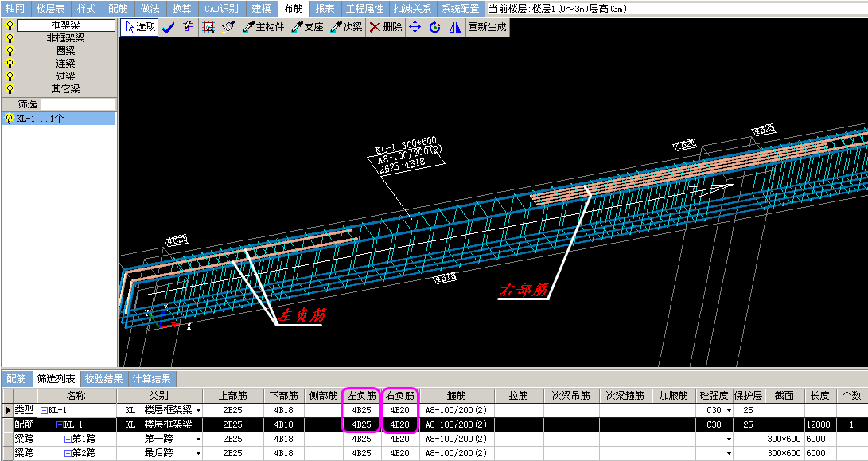868x461 pixels.
Task: Click the 删除 delete tool
Action: 386,27
